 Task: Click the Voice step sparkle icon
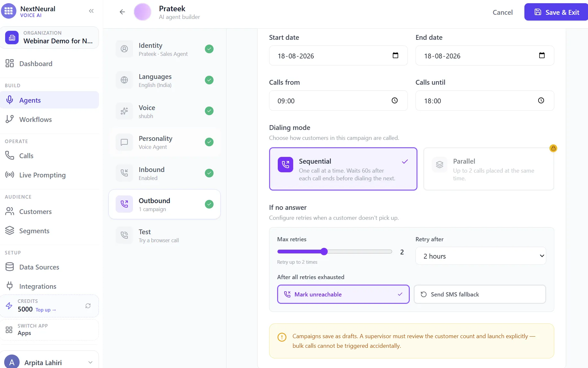[x=124, y=111]
